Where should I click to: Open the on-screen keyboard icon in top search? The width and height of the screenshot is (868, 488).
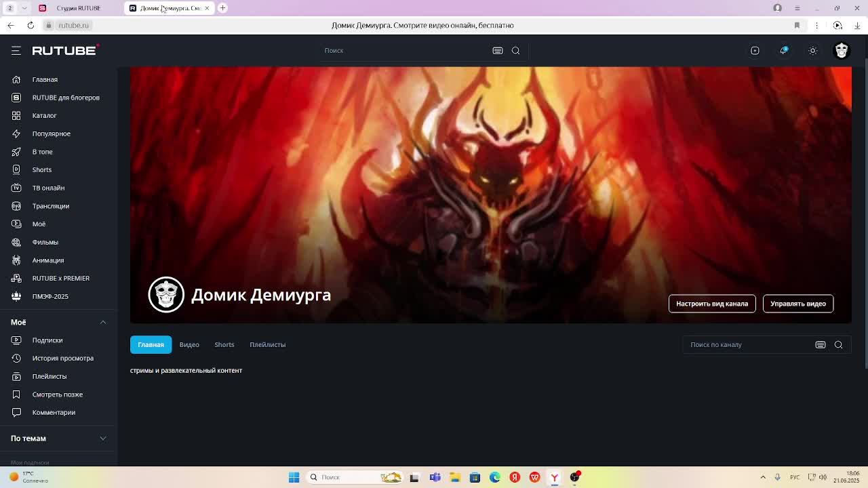coord(498,50)
